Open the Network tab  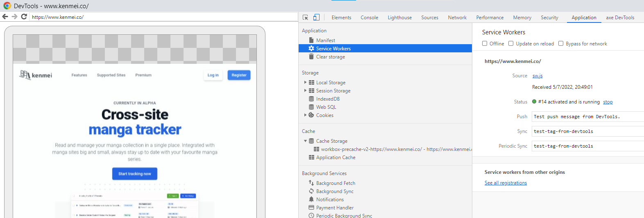(457, 18)
